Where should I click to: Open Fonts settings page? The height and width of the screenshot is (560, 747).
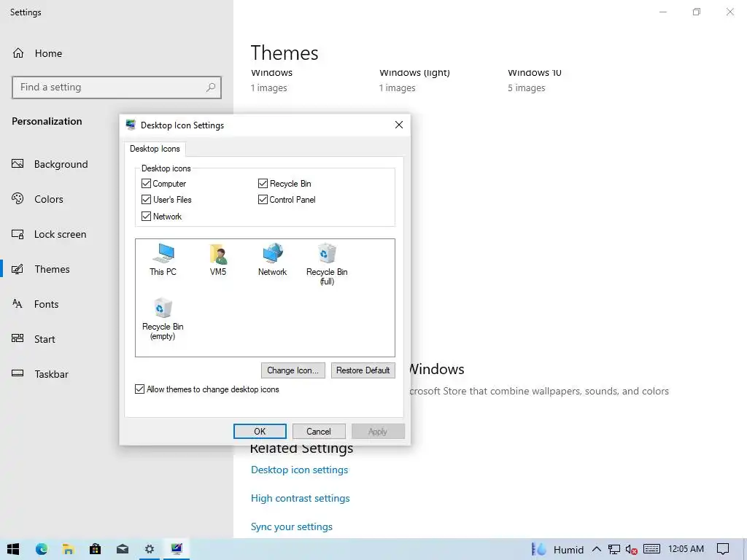pyautogui.click(x=46, y=304)
